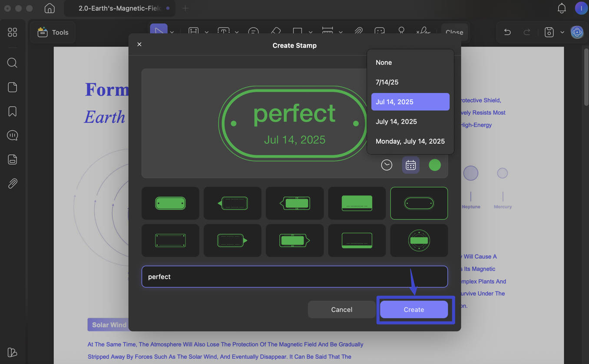Select right-pointing filled arrow stamp template
The height and width of the screenshot is (364, 589).
[x=294, y=240]
